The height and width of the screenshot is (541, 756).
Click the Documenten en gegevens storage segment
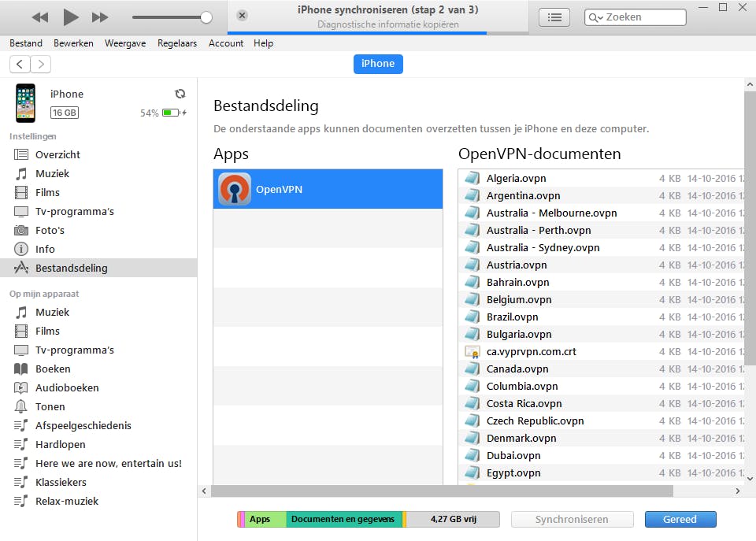(x=344, y=519)
